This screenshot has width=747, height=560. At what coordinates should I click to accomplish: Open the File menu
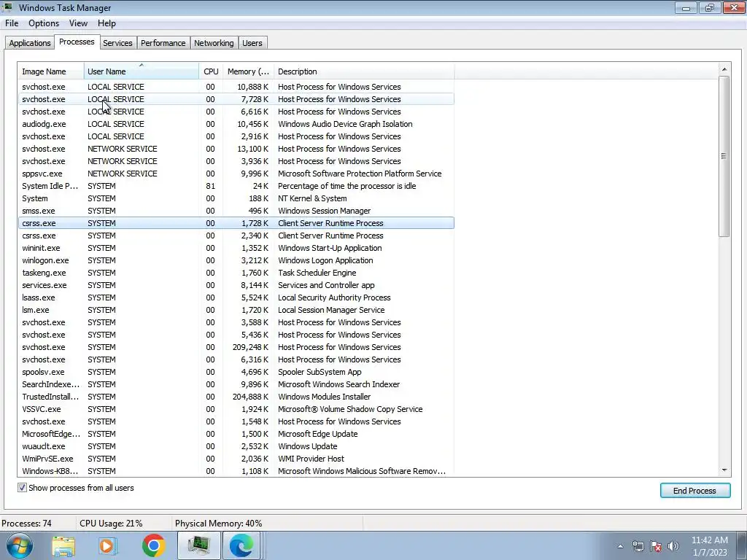pos(12,23)
